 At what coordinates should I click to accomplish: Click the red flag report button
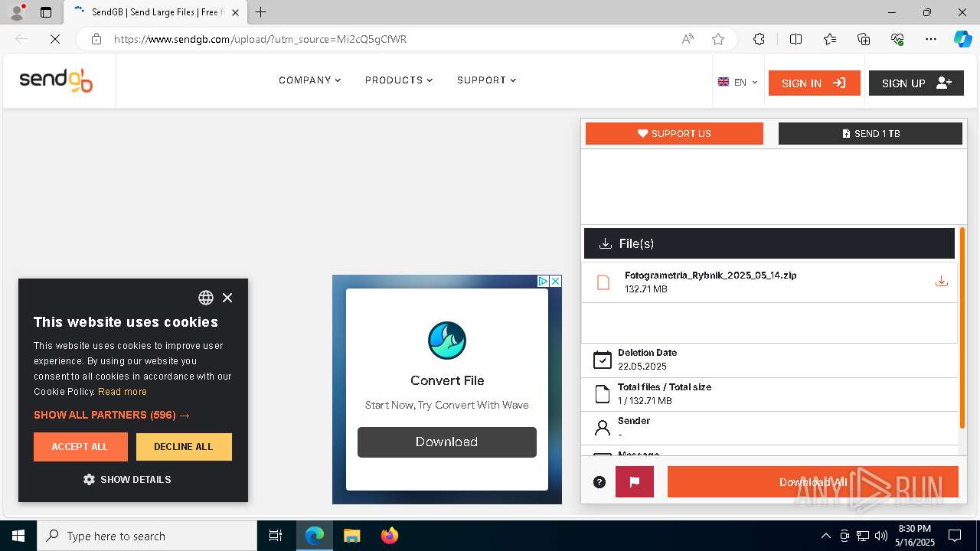point(635,482)
